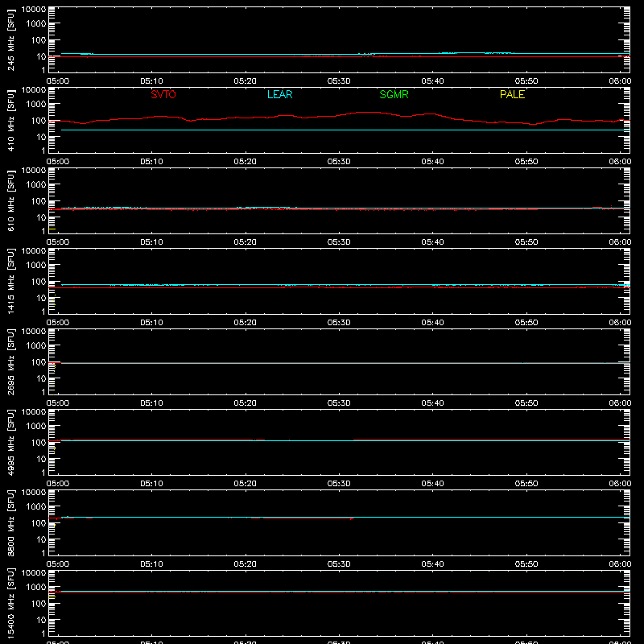Select the 610 MHz [SFU] axis label
Image resolution: width=644 pixels, height=644 pixels.
(x=11, y=200)
